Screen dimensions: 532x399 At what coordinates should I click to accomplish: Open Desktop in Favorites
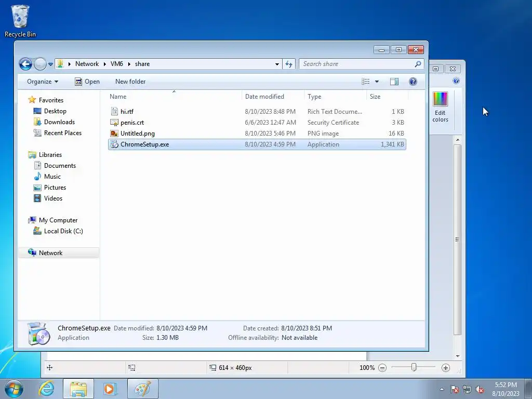point(55,111)
